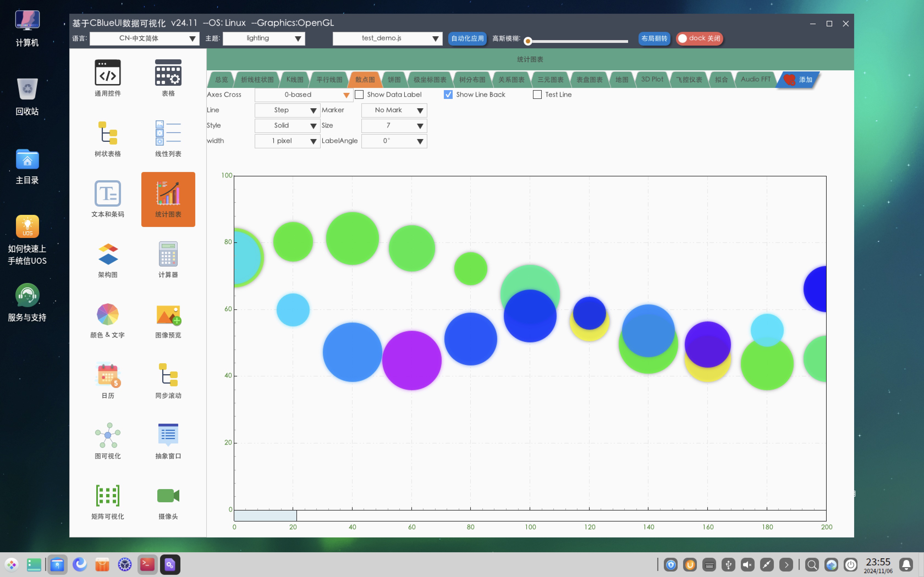Switch to the 3D Plot tab

tap(652, 79)
